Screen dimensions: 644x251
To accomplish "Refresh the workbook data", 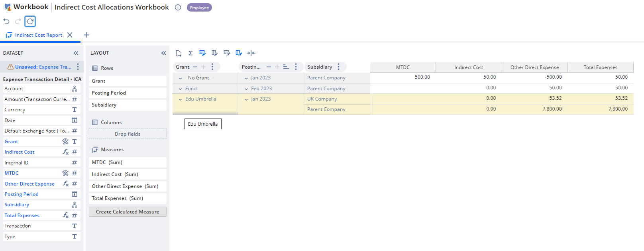I will [30, 21].
